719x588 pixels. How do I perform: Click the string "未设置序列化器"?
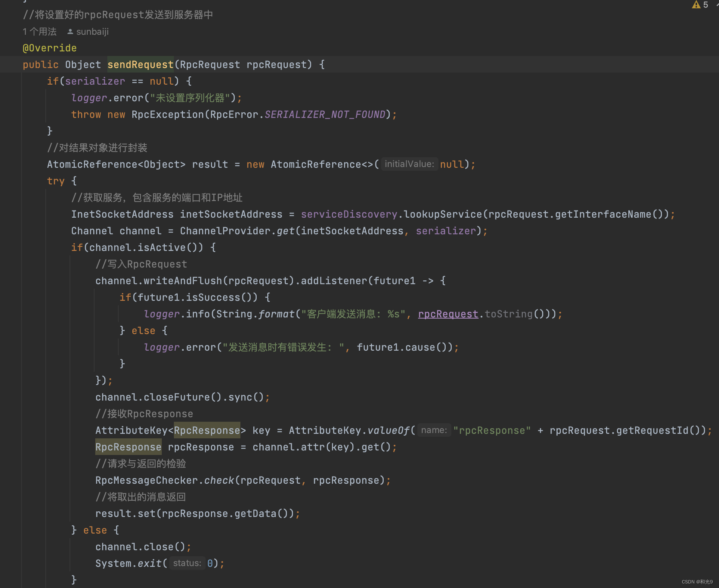coord(190,98)
